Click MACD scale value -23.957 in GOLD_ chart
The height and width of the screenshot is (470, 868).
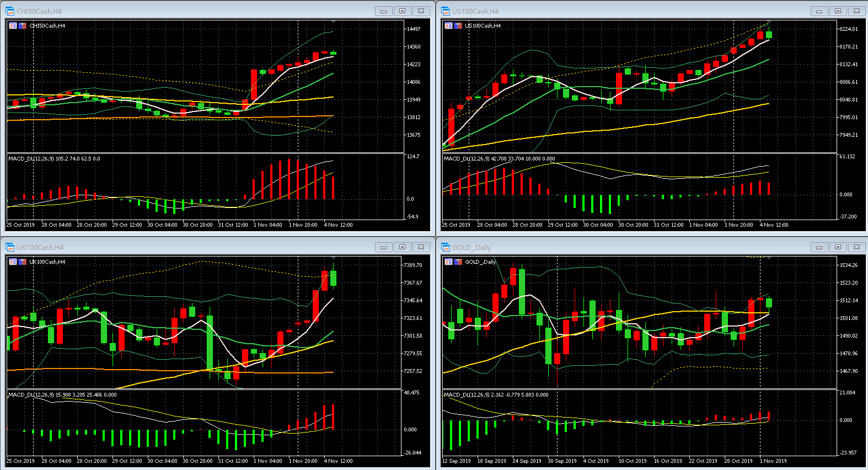coord(848,452)
